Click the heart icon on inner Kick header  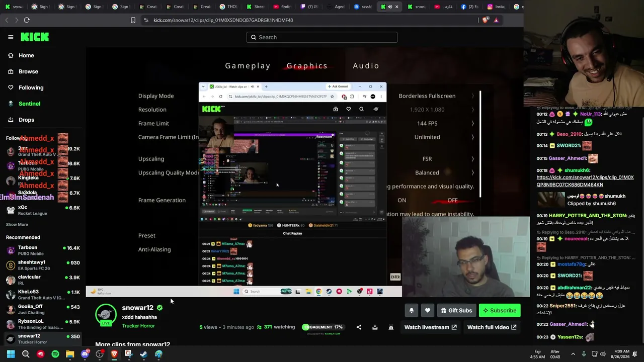348,109
